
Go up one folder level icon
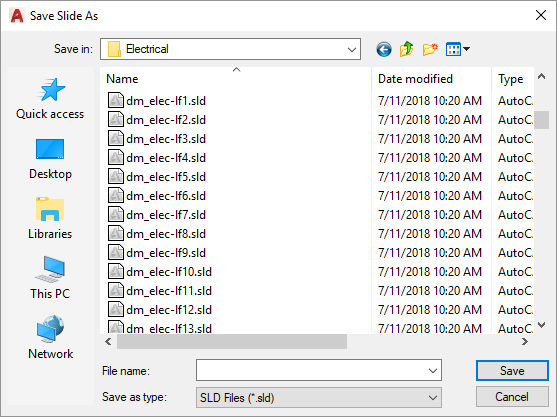tap(407, 49)
